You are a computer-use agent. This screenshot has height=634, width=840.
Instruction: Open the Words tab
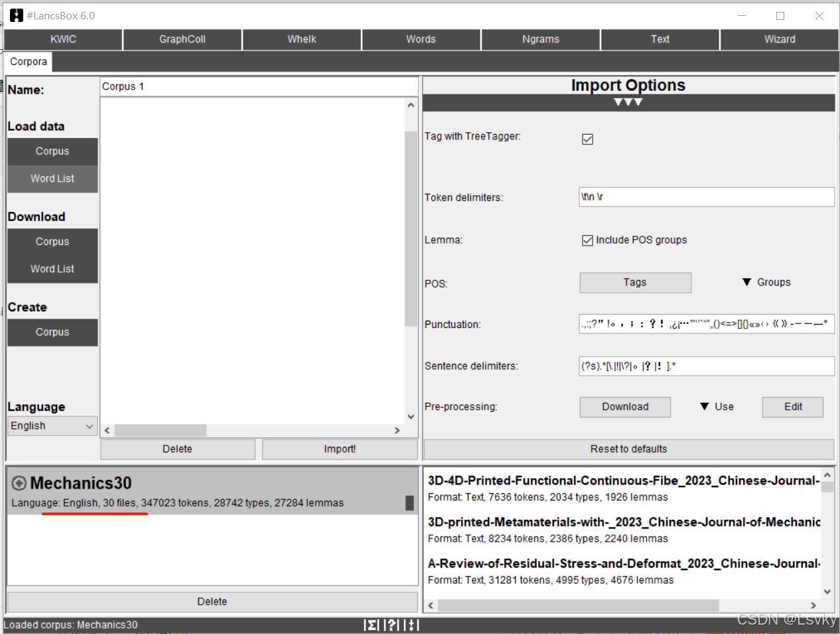[x=421, y=39]
